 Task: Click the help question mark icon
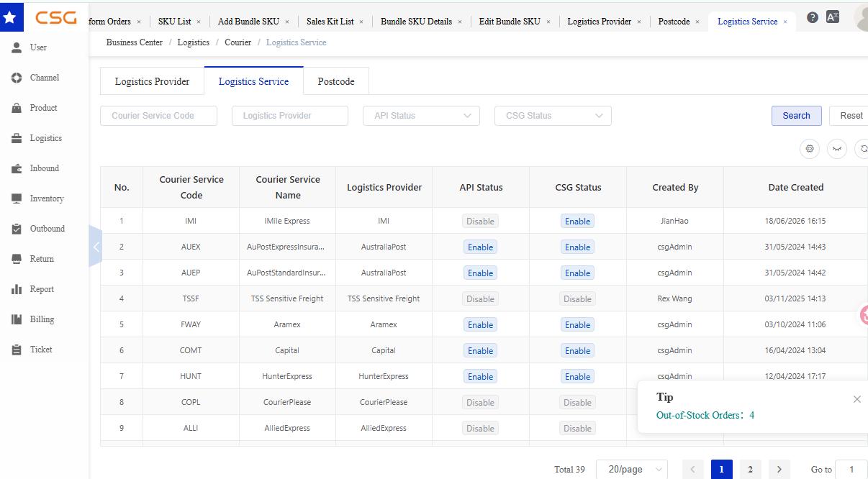pyautogui.click(x=813, y=17)
